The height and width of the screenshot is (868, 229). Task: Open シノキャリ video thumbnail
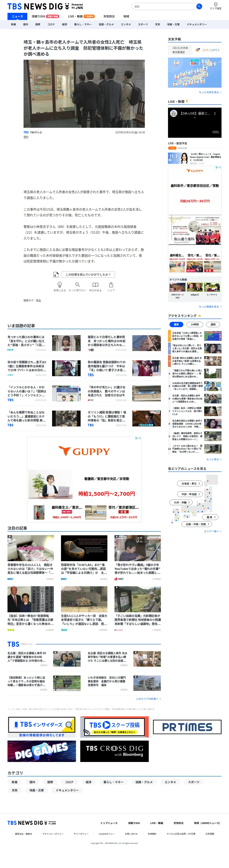point(212,287)
